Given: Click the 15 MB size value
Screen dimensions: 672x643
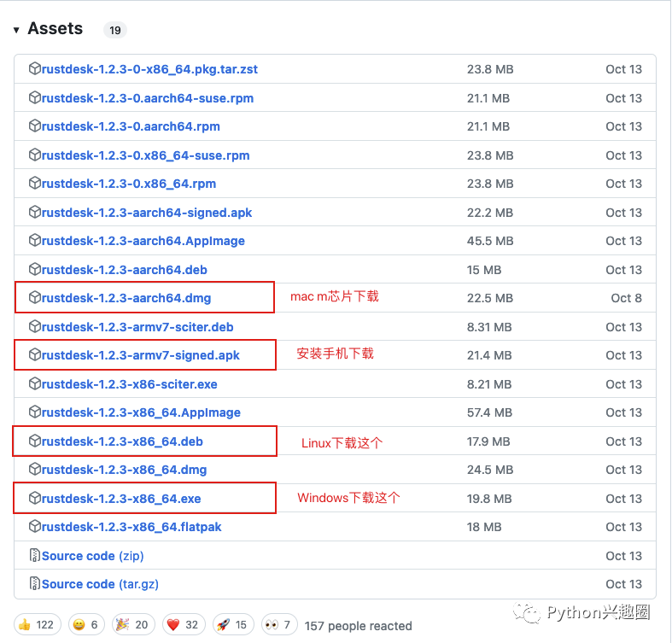Looking at the screenshot, I should (484, 270).
